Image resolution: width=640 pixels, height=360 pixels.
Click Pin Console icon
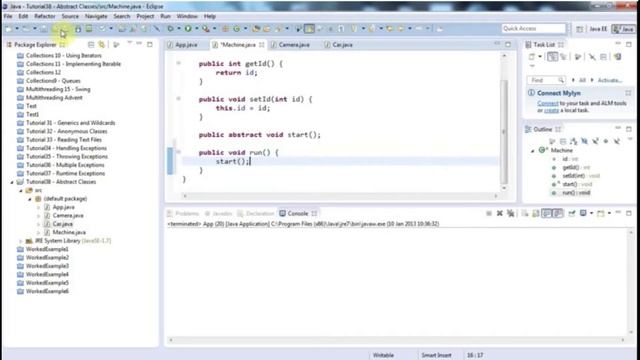coord(571,213)
